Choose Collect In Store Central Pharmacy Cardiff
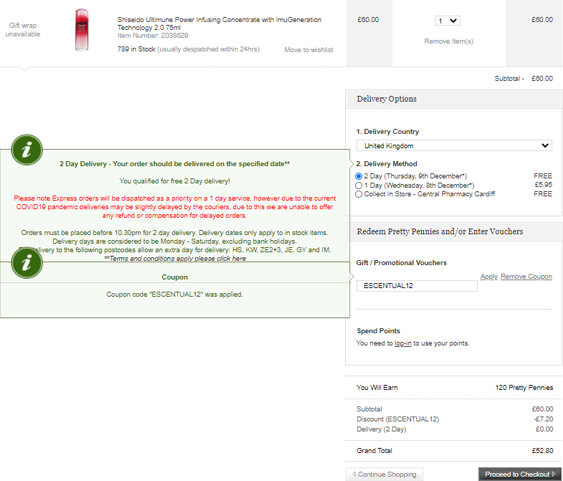 358,194
